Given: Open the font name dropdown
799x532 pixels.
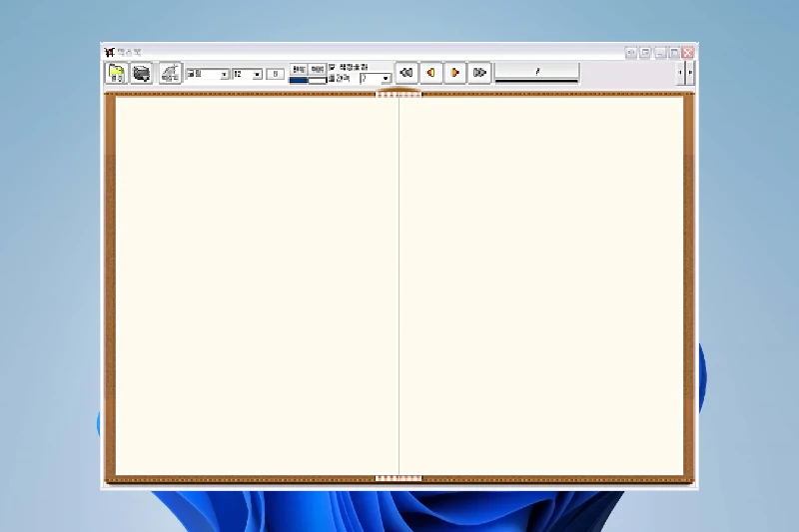Looking at the screenshot, I should [225, 74].
